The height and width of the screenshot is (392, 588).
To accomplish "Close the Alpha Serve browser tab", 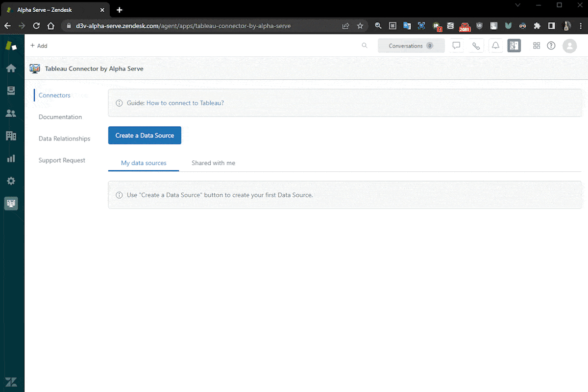I will [x=102, y=10].
